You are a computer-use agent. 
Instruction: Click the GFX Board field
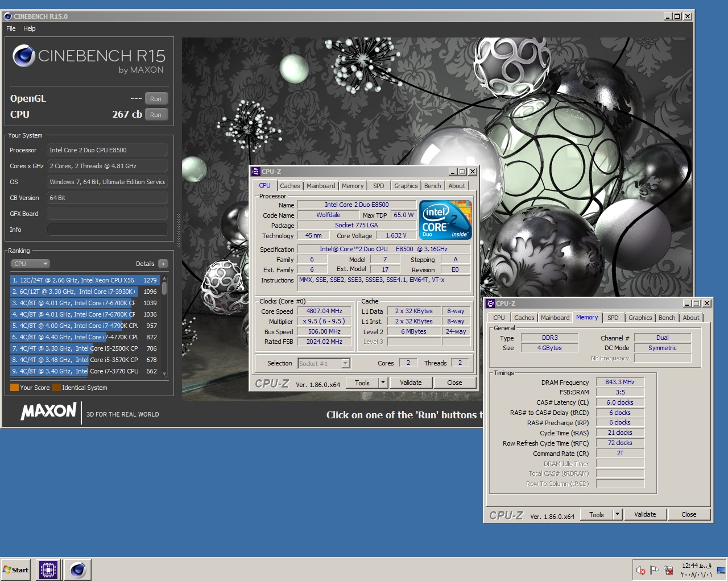point(107,214)
